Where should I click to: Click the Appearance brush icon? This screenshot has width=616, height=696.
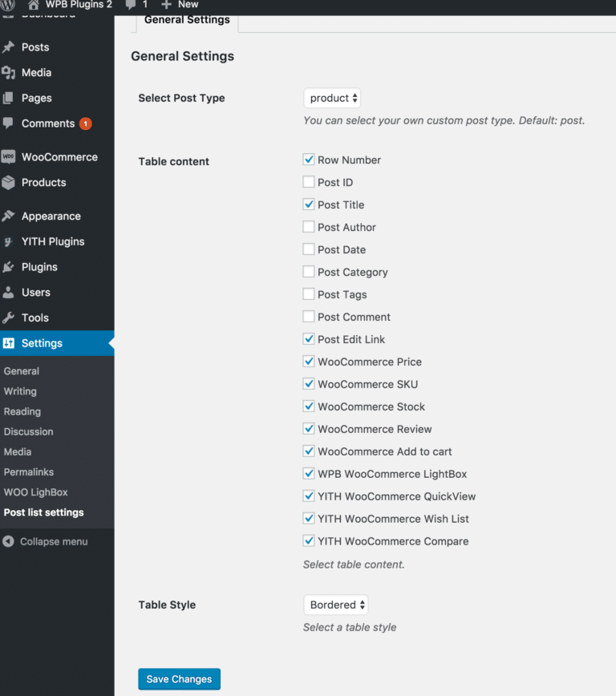9,216
